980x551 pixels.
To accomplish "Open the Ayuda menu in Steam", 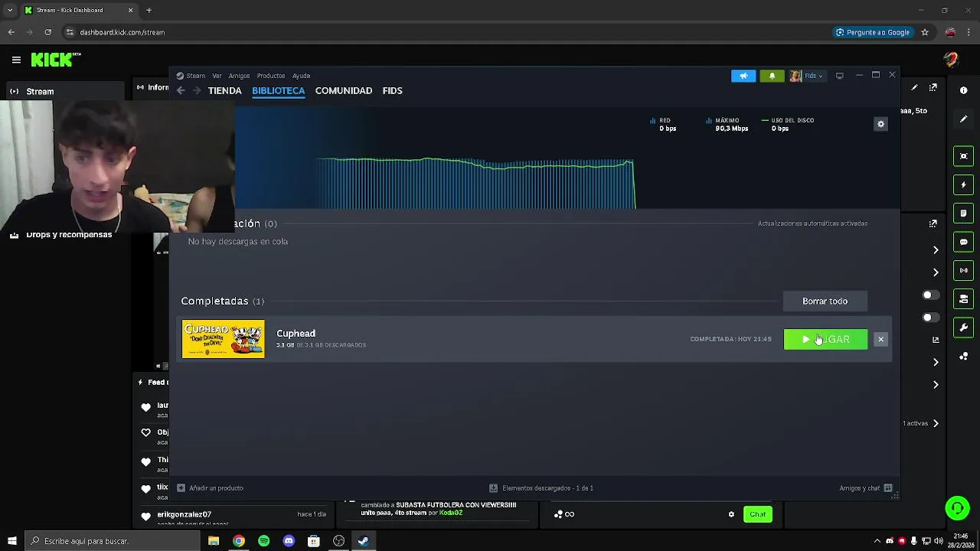I will coord(301,76).
